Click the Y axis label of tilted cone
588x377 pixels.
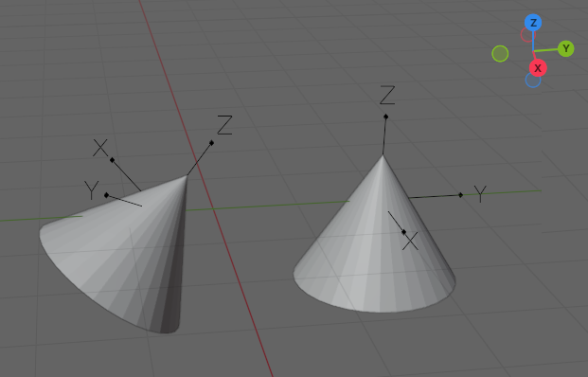[x=91, y=189]
